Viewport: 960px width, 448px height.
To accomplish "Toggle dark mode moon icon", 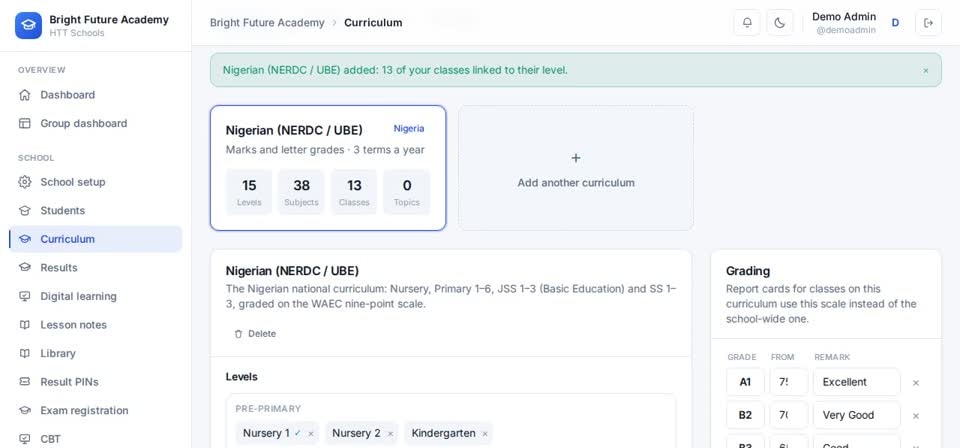I will click(x=779, y=23).
